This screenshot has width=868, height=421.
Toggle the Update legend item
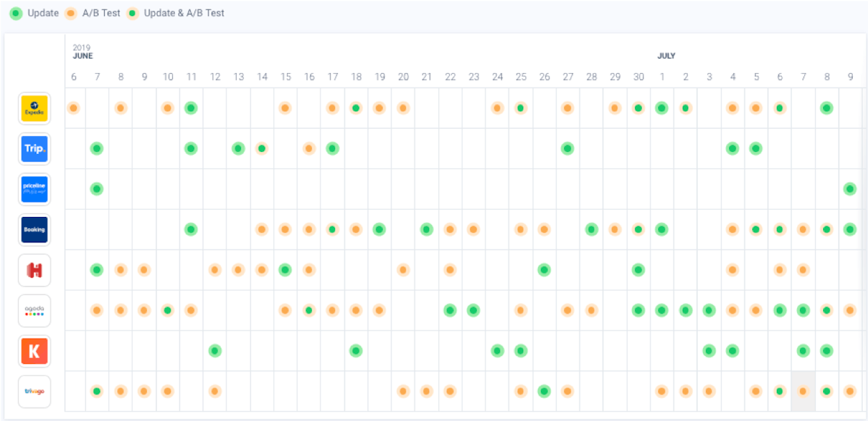34,13
